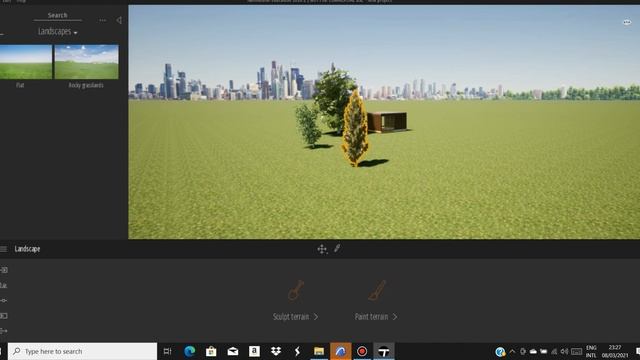Switch to the orange highlighted taskbar app
This screenshot has height=360, width=640.
(340, 351)
